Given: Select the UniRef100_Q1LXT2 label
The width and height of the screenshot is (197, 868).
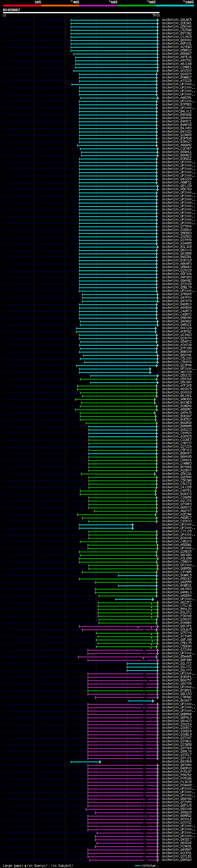Looking at the screenshot, I should click(x=177, y=663).
